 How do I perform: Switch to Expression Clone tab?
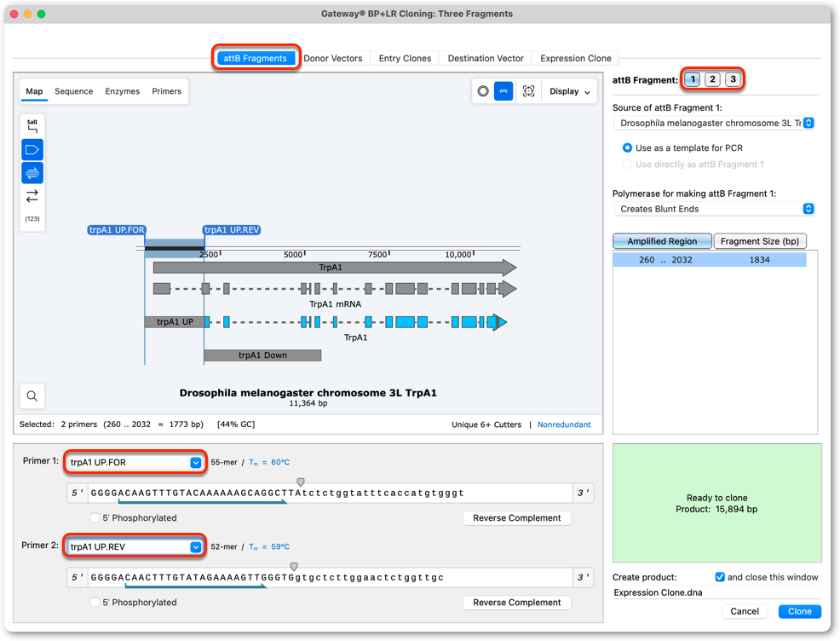tap(575, 58)
